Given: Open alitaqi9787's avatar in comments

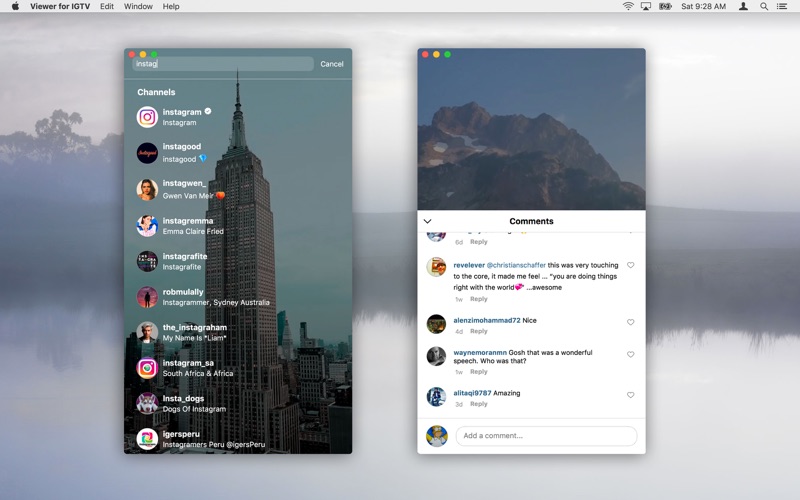Looking at the screenshot, I should coord(436,396).
